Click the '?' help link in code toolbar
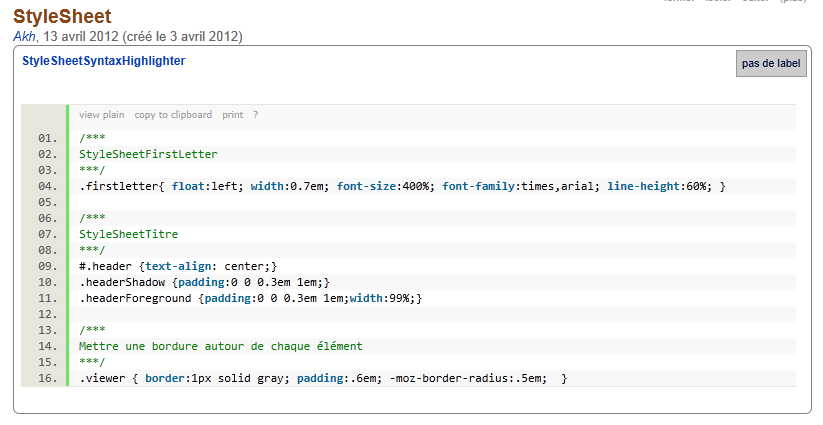 256,115
